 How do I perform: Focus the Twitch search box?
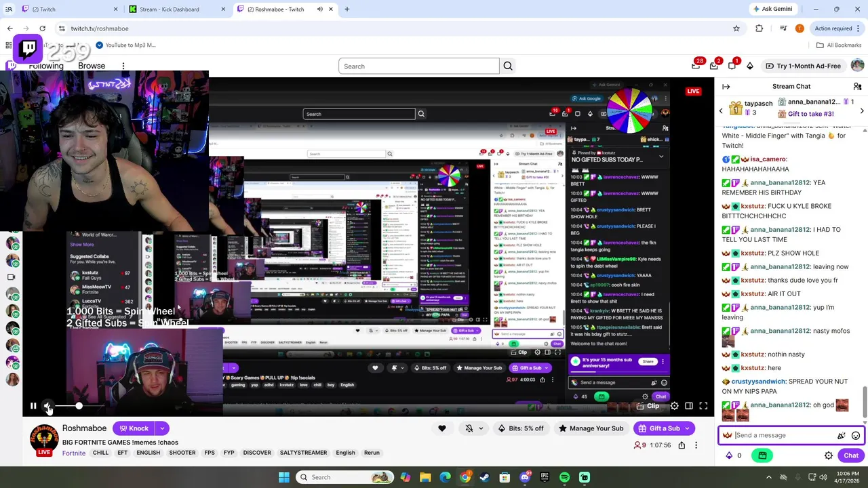pyautogui.click(x=419, y=66)
